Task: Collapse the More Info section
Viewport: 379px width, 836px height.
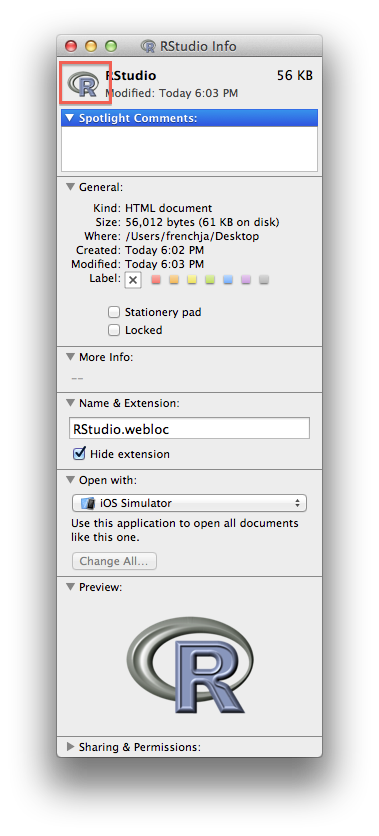Action: (x=70, y=357)
